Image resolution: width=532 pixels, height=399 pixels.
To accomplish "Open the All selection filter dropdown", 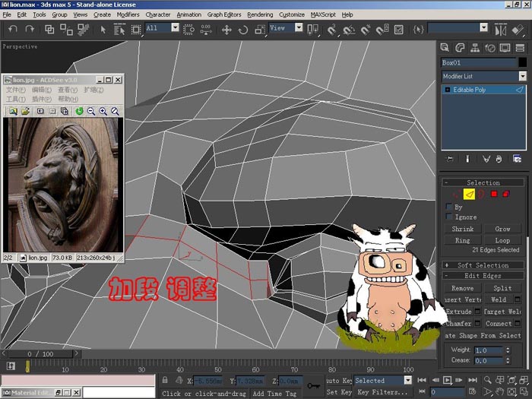I will click(x=175, y=27).
